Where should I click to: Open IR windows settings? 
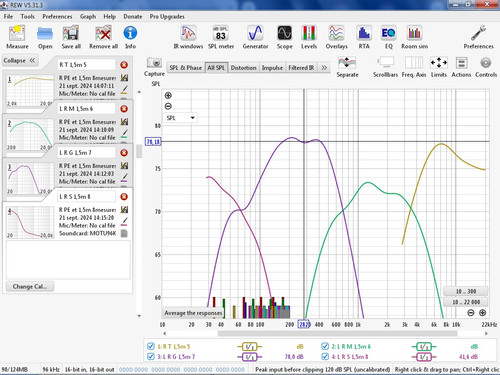click(188, 37)
